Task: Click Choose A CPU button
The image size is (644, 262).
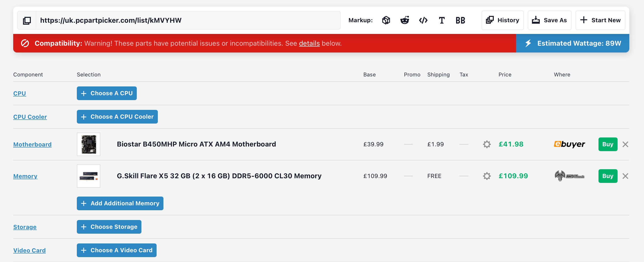Action: (107, 93)
